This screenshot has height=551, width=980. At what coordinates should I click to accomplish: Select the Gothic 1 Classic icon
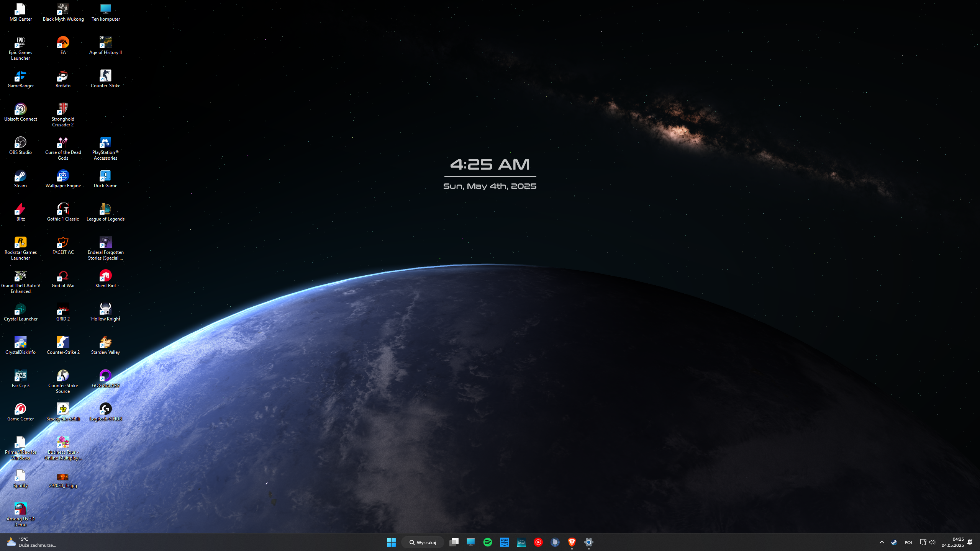click(x=63, y=212)
